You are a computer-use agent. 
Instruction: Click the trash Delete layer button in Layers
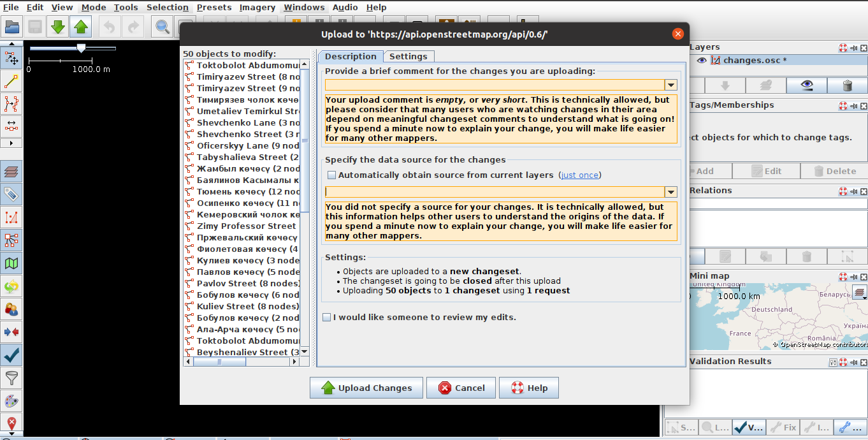point(847,85)
